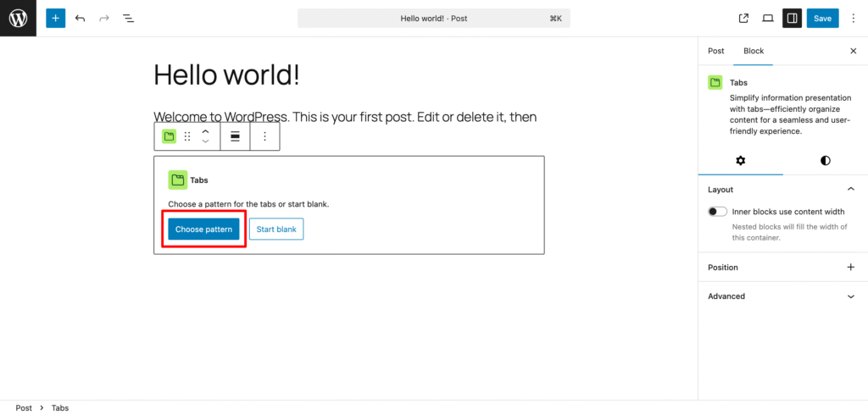Open the three-dot options menu at top right
The image size is (868, 415).
coord(853,19)
